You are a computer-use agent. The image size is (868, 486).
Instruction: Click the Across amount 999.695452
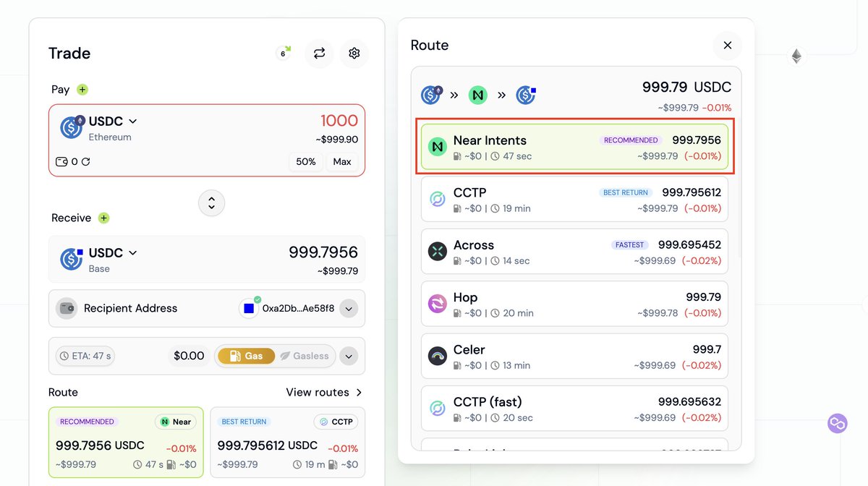(x=689, y=245)
